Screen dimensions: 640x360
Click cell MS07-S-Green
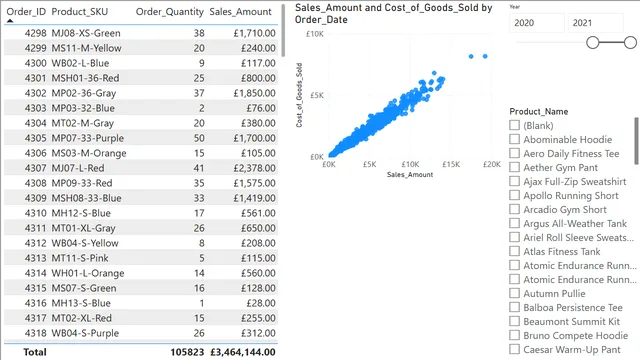(x=84, y=288)
